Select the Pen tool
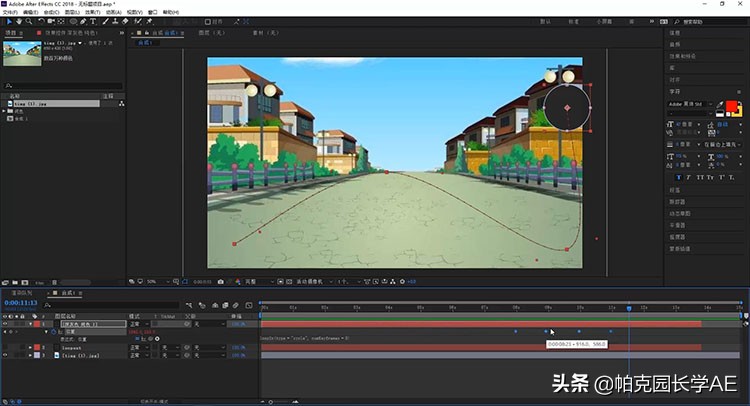750x406 pixels. 83,22
